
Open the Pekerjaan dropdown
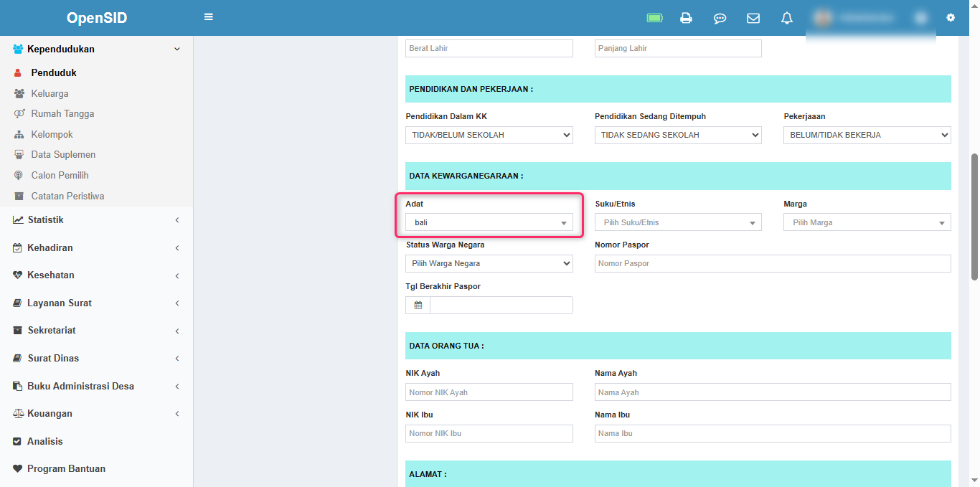pos(867,135)
